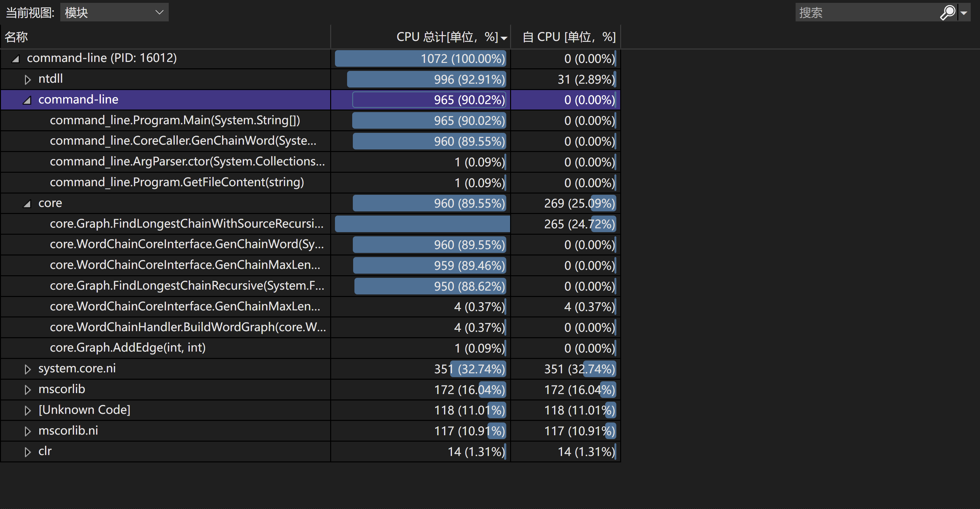980x509 pixels.
Task: Click the 172 (16.04%) self CPU cell
Action: point(565,390)
